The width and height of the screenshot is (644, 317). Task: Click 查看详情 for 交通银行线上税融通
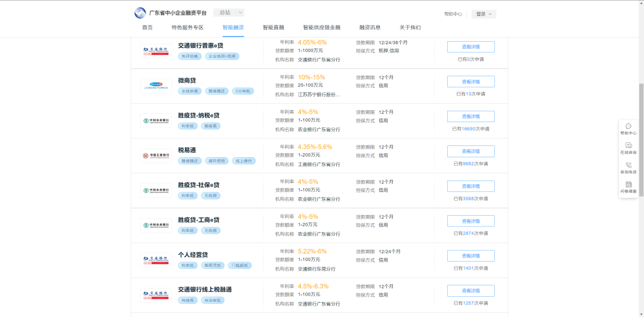(x=470, y=291)
